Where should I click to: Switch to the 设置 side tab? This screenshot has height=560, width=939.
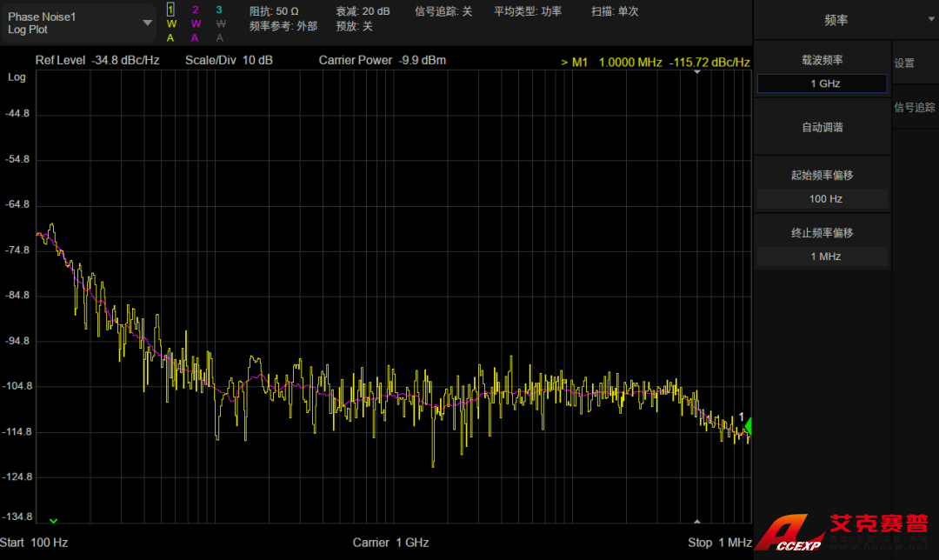tap(904, 63)
